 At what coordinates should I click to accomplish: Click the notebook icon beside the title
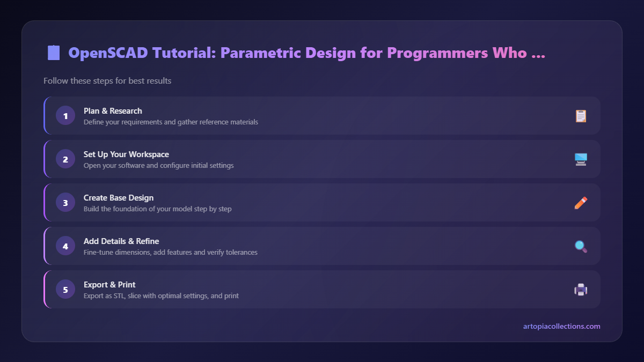coord(54,53)
